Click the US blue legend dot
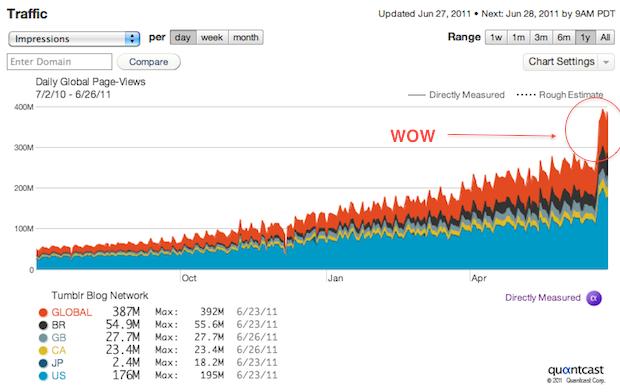The width and height of the screenshot is (620, 392). [x=43, y=376]
